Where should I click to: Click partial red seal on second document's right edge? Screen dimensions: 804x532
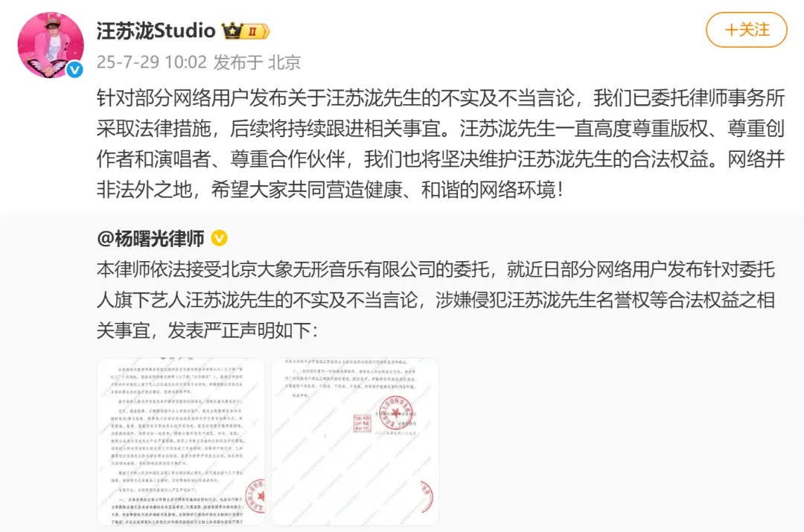pos(427,496)
